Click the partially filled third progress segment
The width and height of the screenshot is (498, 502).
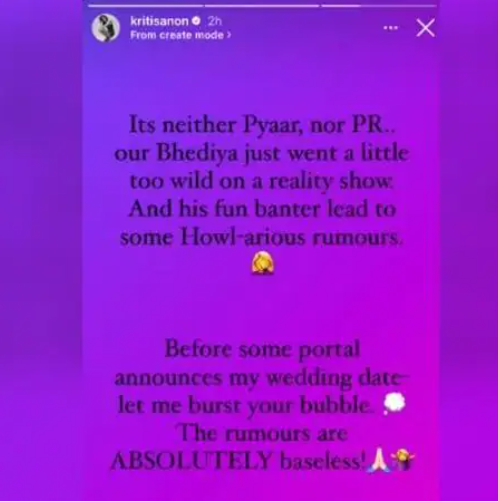tap(379, 6)
